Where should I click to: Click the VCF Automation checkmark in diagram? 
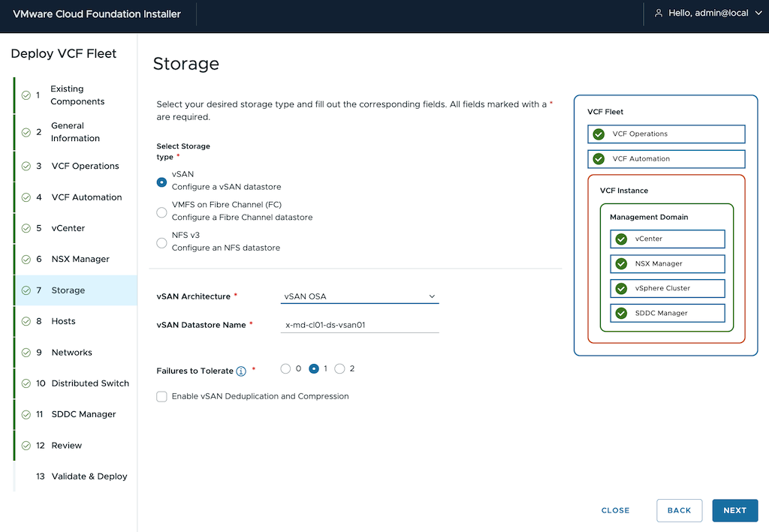coord(599,159)
